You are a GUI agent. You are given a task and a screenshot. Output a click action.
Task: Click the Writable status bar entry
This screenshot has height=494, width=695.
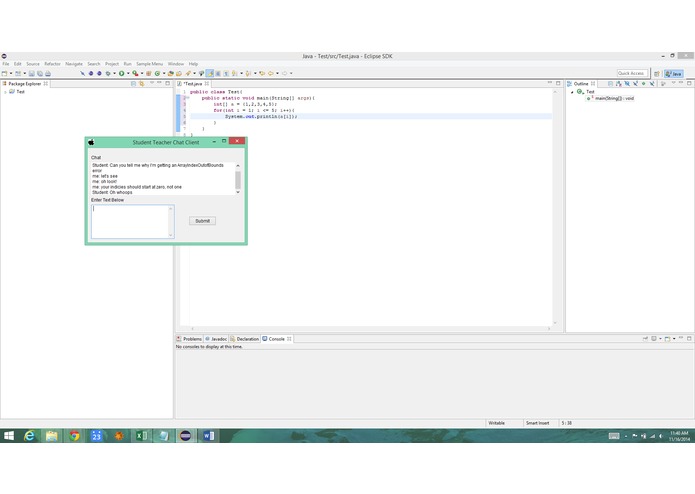tap(496, 423)
